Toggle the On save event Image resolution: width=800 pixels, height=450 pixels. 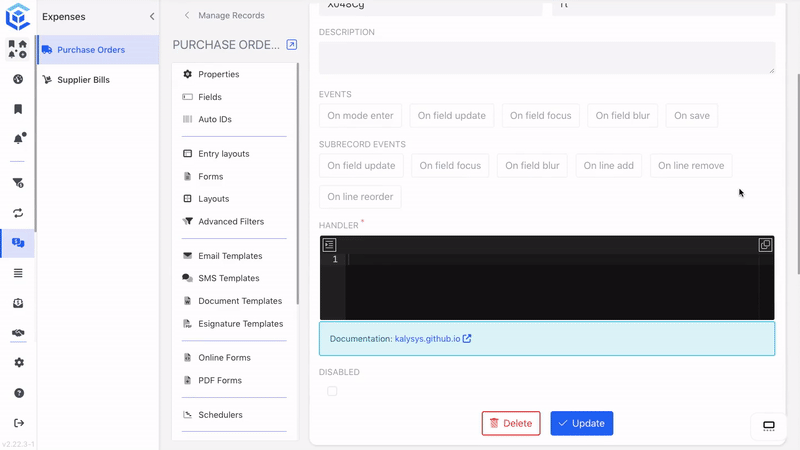692,115
